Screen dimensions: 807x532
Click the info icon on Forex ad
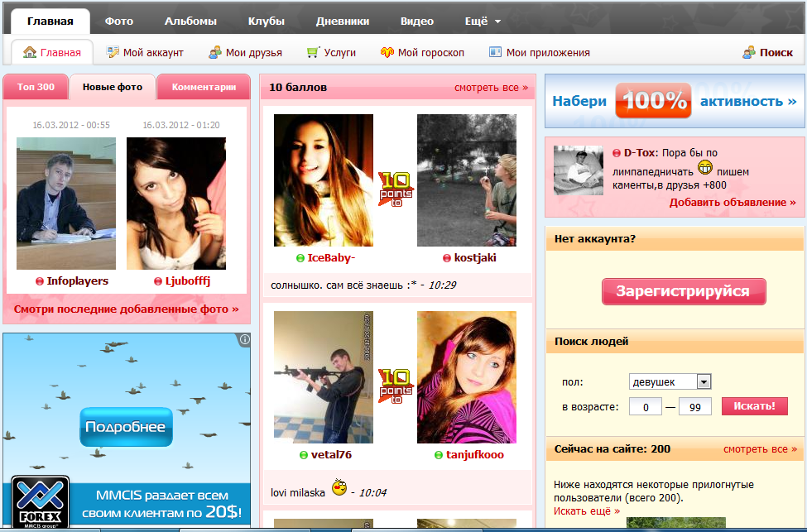(x=244, y=340)
